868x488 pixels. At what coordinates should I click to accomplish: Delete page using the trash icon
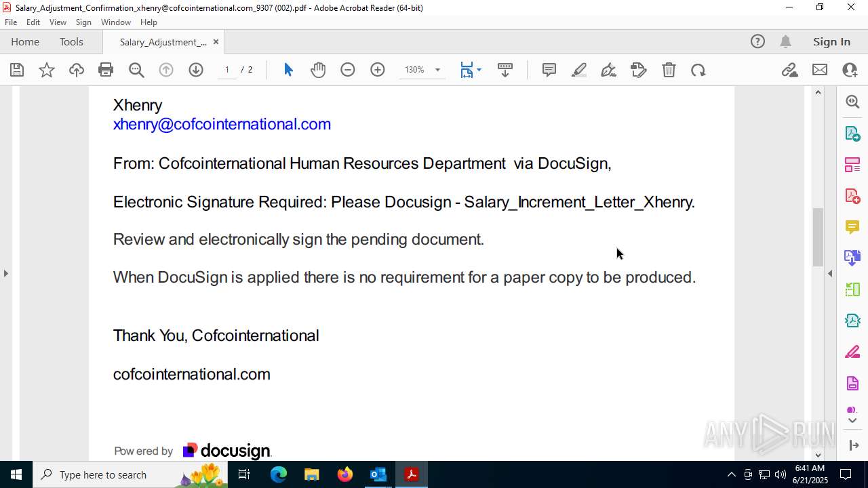pos(669,70)
